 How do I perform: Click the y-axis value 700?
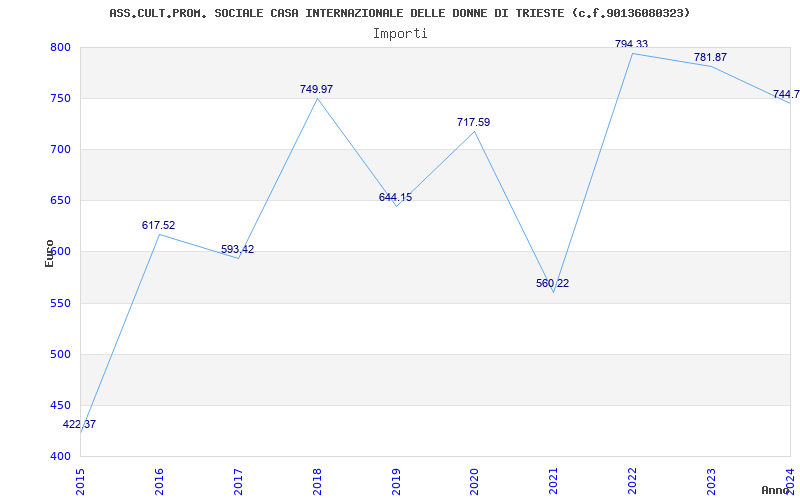(59, 149)
